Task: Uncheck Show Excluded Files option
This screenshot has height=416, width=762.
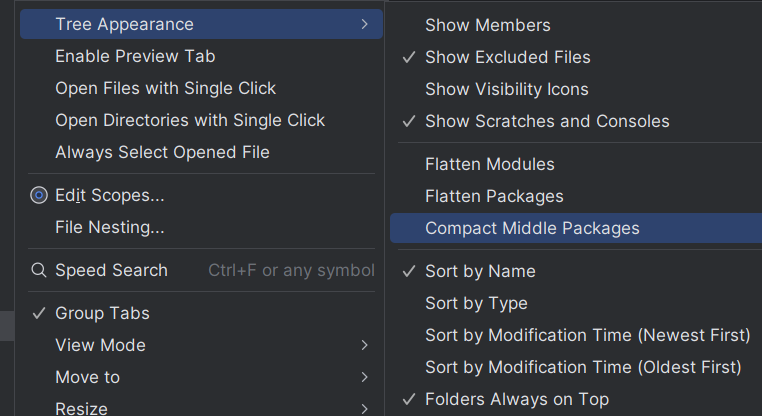Action: point(507,57)
